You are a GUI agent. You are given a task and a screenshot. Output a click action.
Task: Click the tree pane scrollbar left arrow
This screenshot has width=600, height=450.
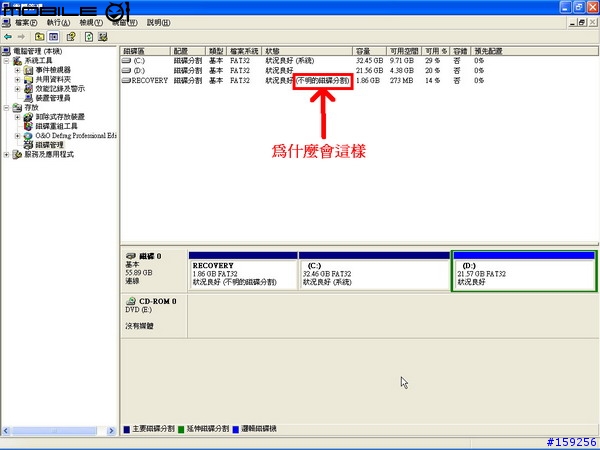tap(6, 430)
